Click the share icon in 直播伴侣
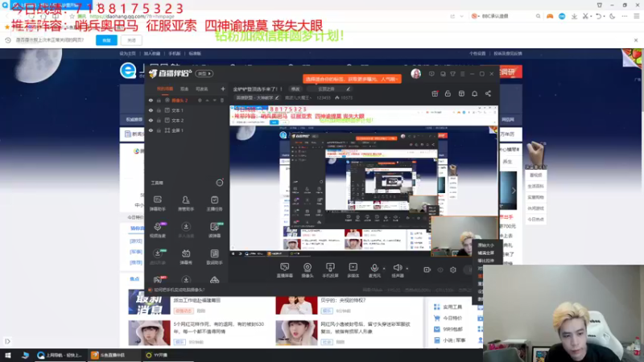 click(x=488, y=93)
